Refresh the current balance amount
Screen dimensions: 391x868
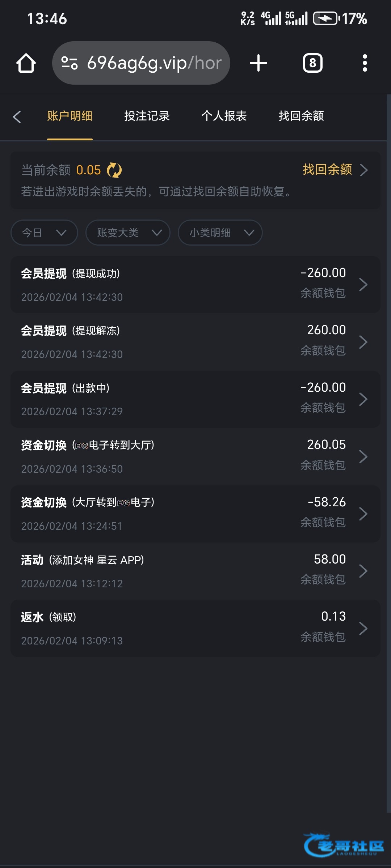(114, 170)
